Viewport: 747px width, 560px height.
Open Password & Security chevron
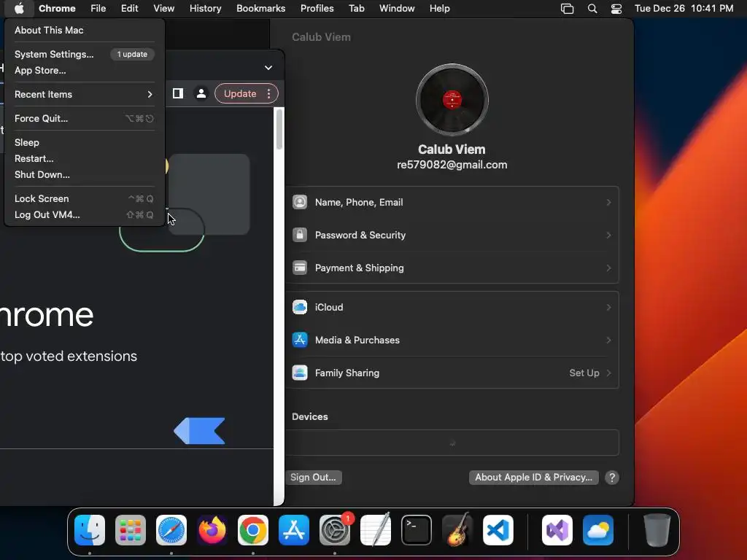click(608, 236)
